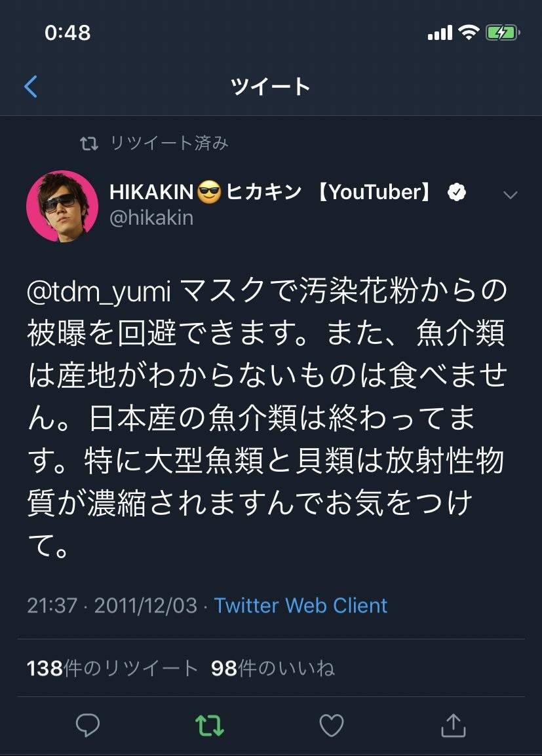Open the @tdm_yumi mention link

(x=99, y=293)
